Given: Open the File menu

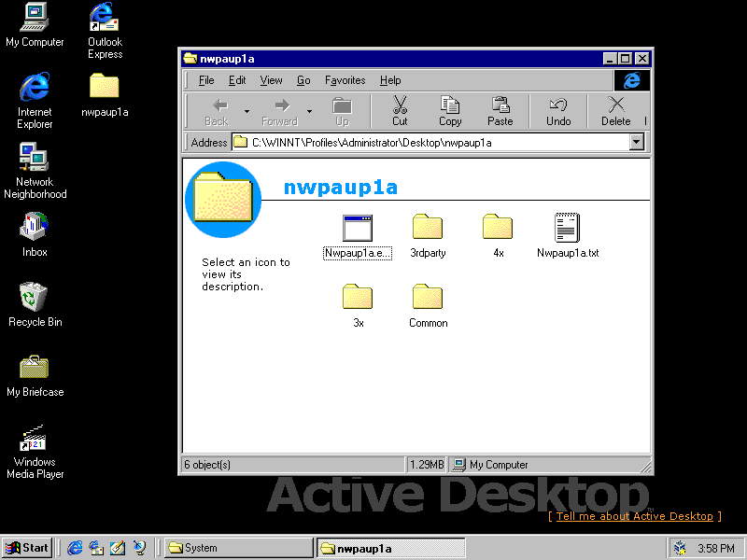Looking at the screenshot, I should pyautogui.click(x=206, y=80).
